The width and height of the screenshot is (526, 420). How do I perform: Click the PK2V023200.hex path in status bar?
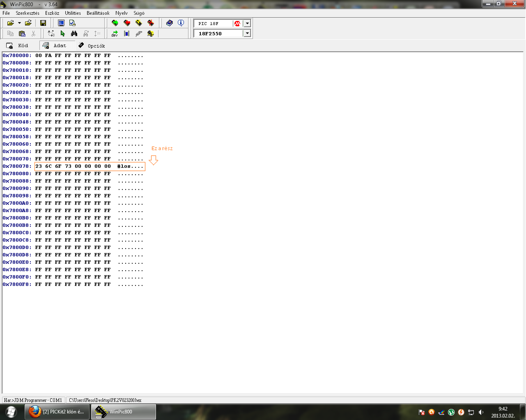tap(105, 400)
